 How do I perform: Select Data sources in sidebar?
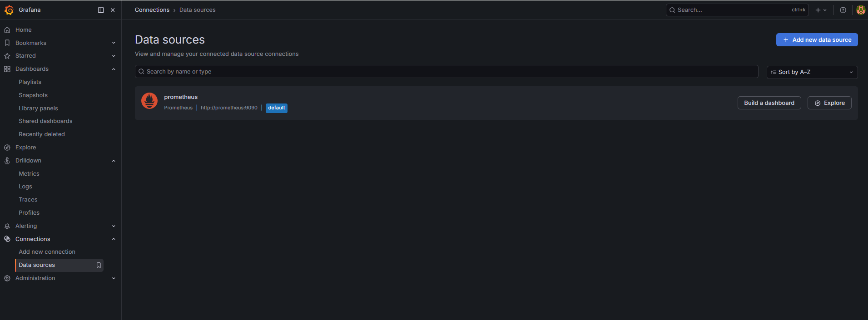pos(59,265)
